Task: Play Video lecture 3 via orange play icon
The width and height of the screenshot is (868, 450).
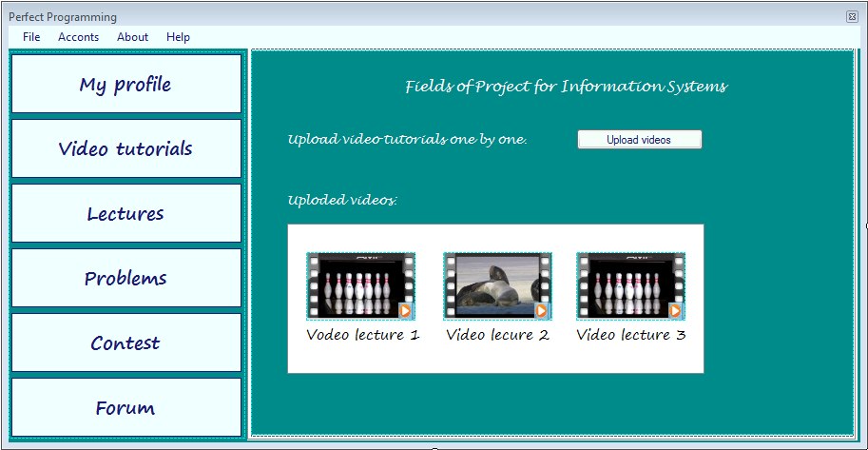Action: pos(675,311)
